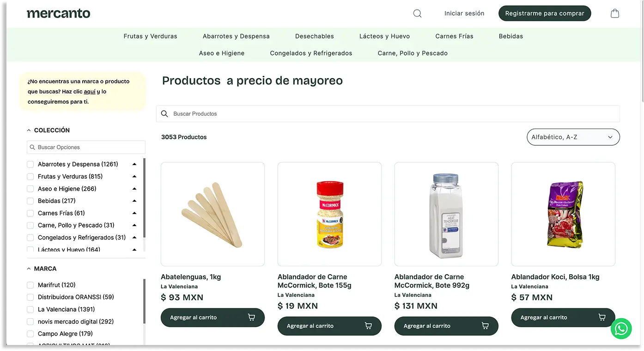Click Registrarme para comprar button
Image resolution: width=644 pixels, height=351 pixels.
tap(545, 13)
